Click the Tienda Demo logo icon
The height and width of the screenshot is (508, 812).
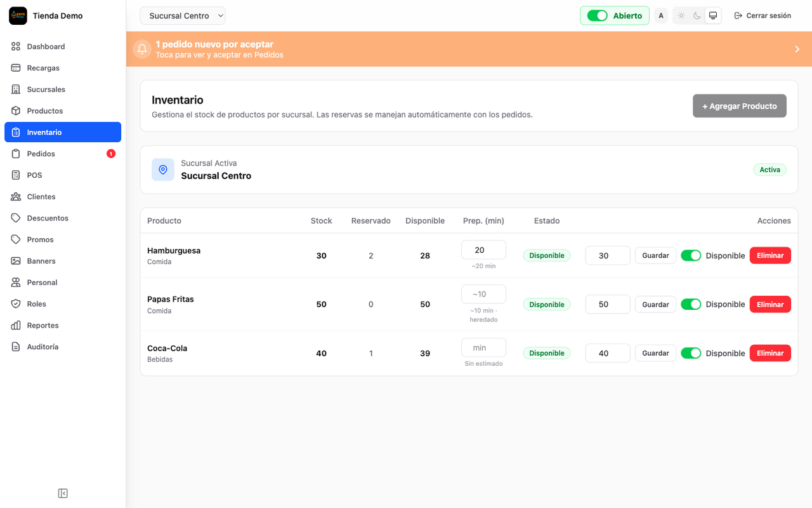pyautogui.click(x=18, y=16)
